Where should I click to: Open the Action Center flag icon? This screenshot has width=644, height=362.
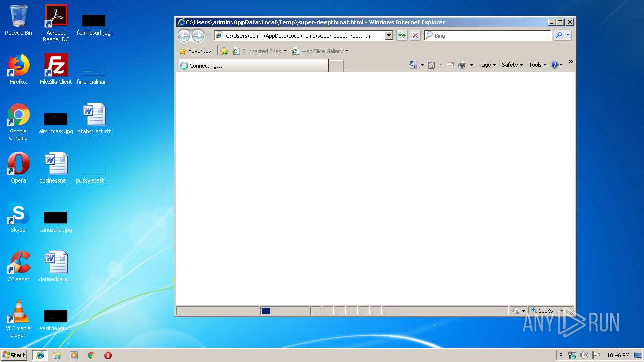[597, 355]
